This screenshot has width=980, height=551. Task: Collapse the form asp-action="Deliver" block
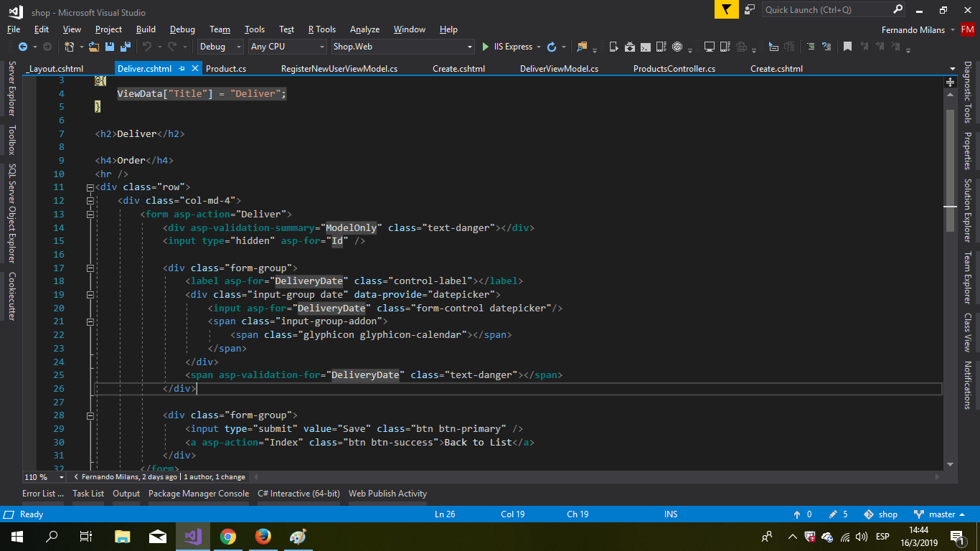pos(90,214)
